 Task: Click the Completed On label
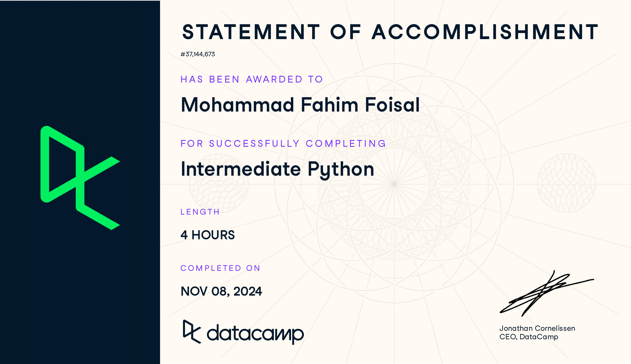220,268
